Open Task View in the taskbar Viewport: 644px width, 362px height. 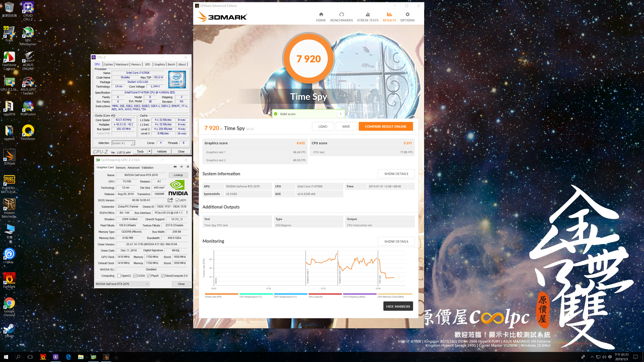point(30,357)
